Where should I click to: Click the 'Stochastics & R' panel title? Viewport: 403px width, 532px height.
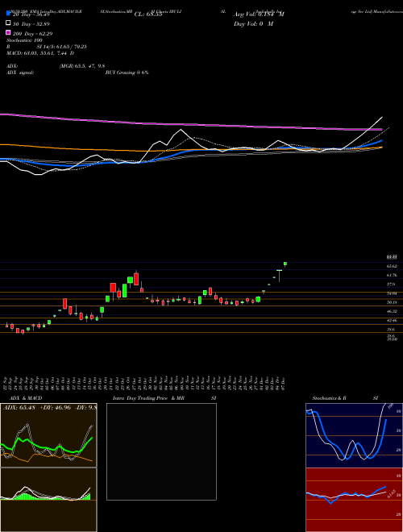point(330,398)
